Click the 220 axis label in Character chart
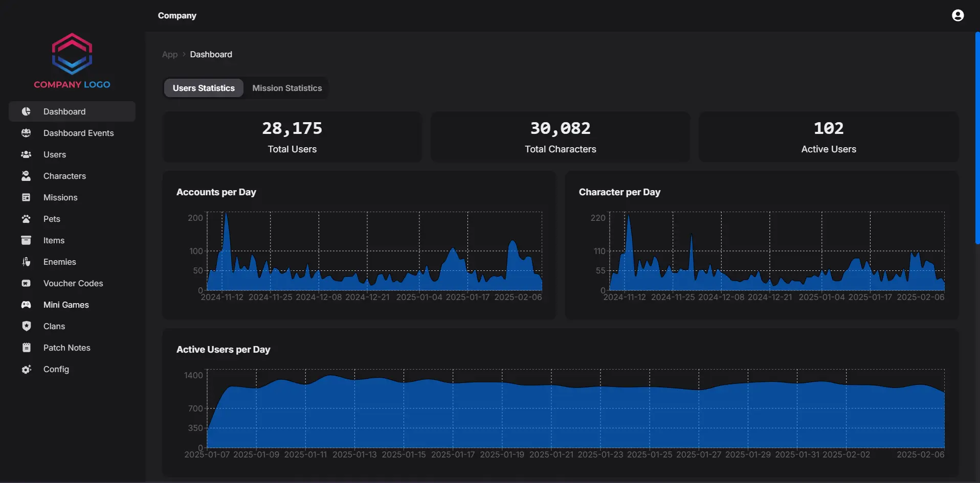The width and height of the screenshot is (980, 483). point(598,218)
